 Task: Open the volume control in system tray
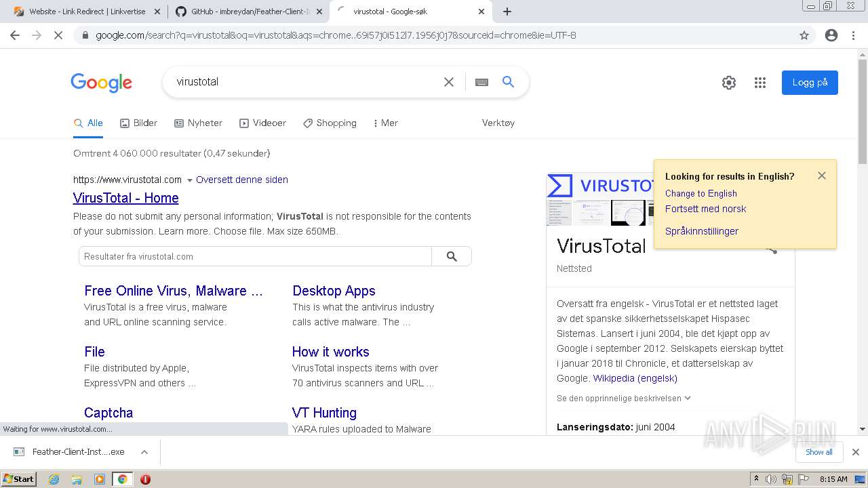coord(772,479)
